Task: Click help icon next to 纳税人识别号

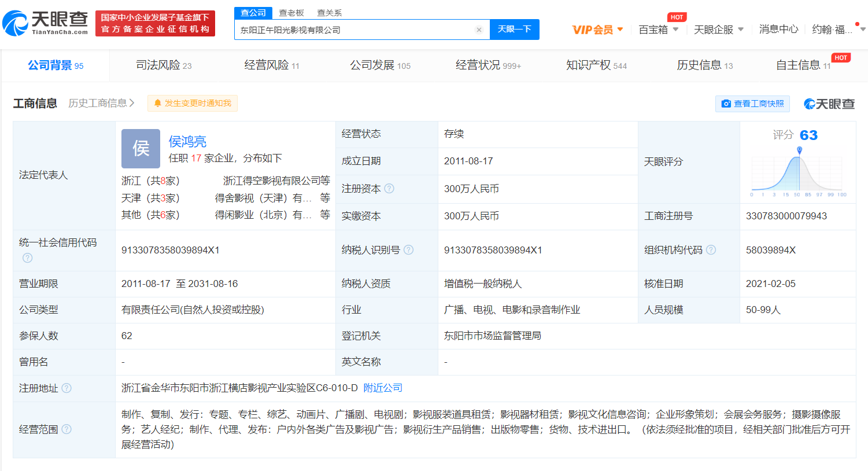Action: 408,250
